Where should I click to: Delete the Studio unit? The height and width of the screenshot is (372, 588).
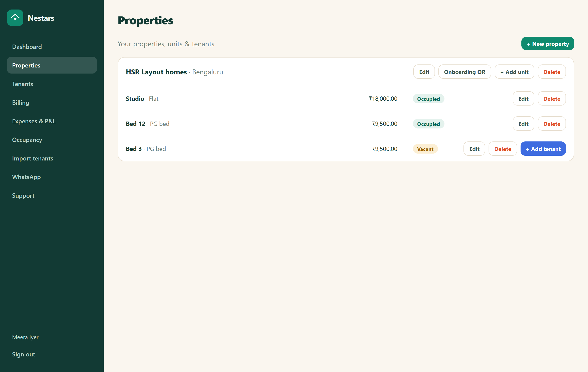click(552, 99)
